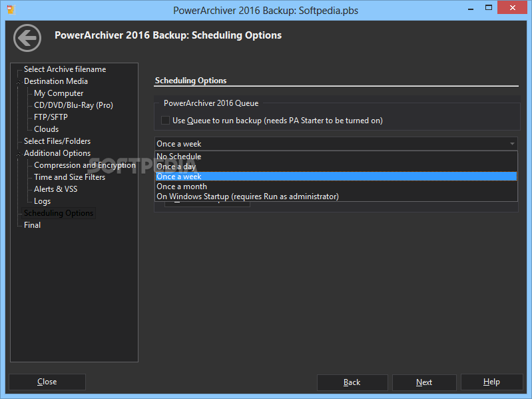Jump to the Final step

pos(32,225)
